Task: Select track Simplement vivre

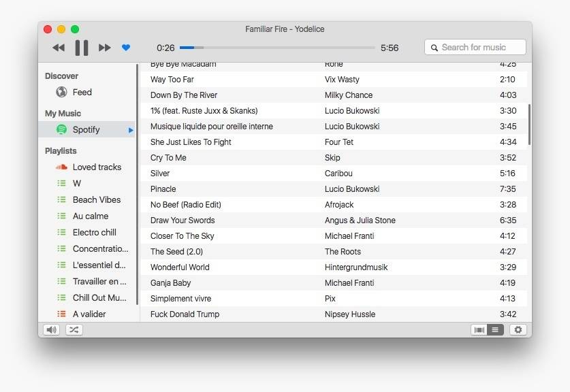Action: pos(334,298)
